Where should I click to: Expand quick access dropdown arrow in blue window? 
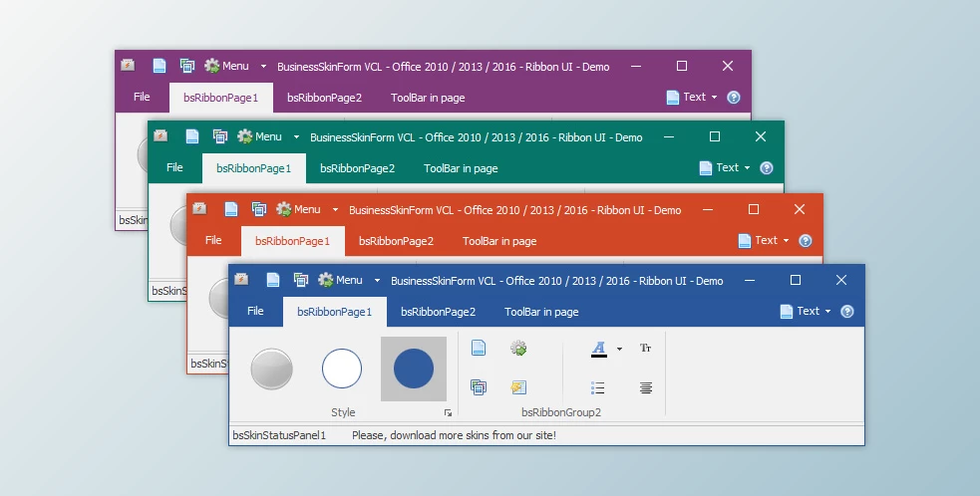tap(377, 281)
